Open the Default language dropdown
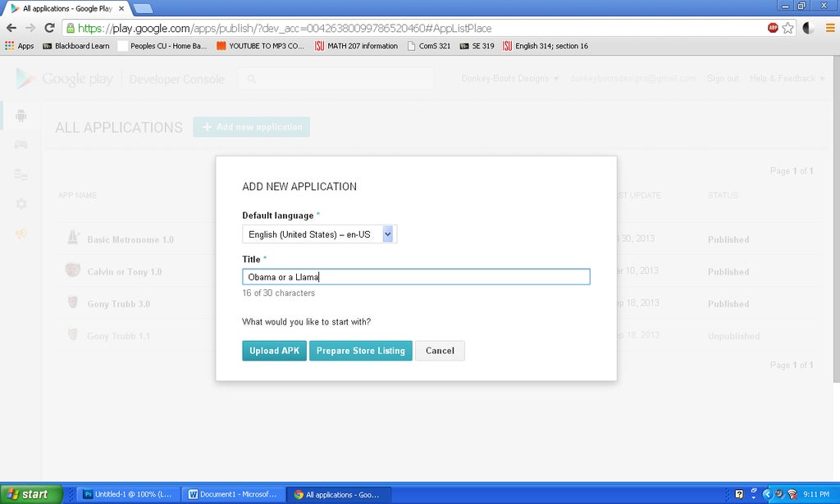Image resolution: width=840 pixels, height=504 pixels. [x=387, y=234]
